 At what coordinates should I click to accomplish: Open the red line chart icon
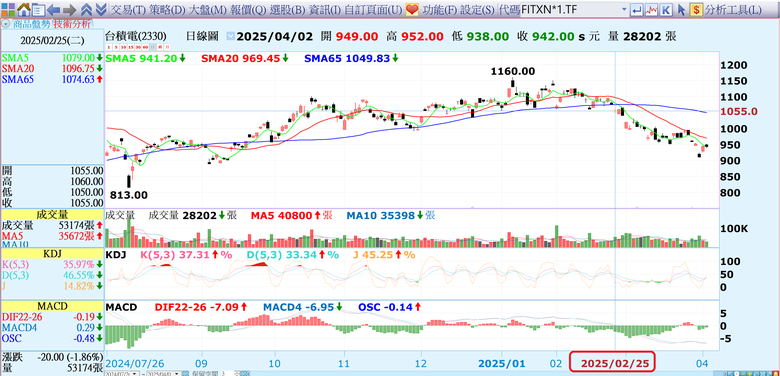click(x=651, y=9)
